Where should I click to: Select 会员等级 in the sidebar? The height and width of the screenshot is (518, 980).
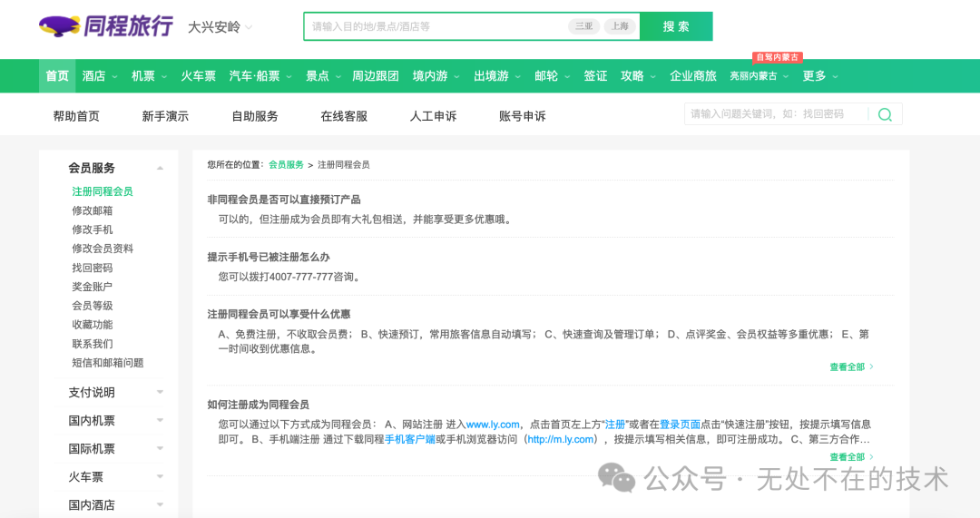click(x=92, y=306)
